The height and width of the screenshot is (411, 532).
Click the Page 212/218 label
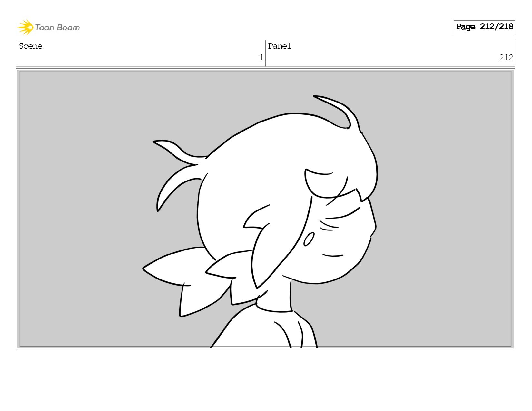click(484, 27)
